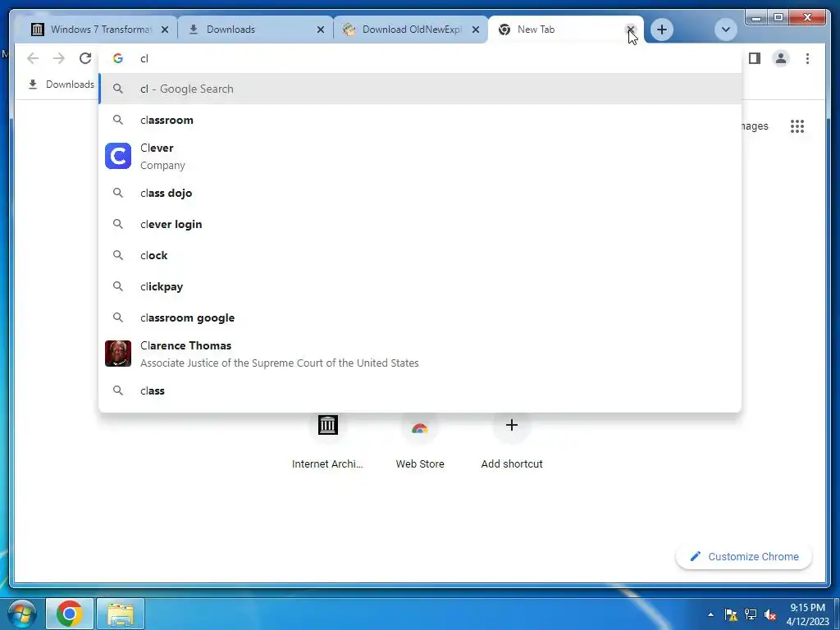Open the taskbar clock and date
The width and height of the screenshot is (840, 630).
(807, 614)
